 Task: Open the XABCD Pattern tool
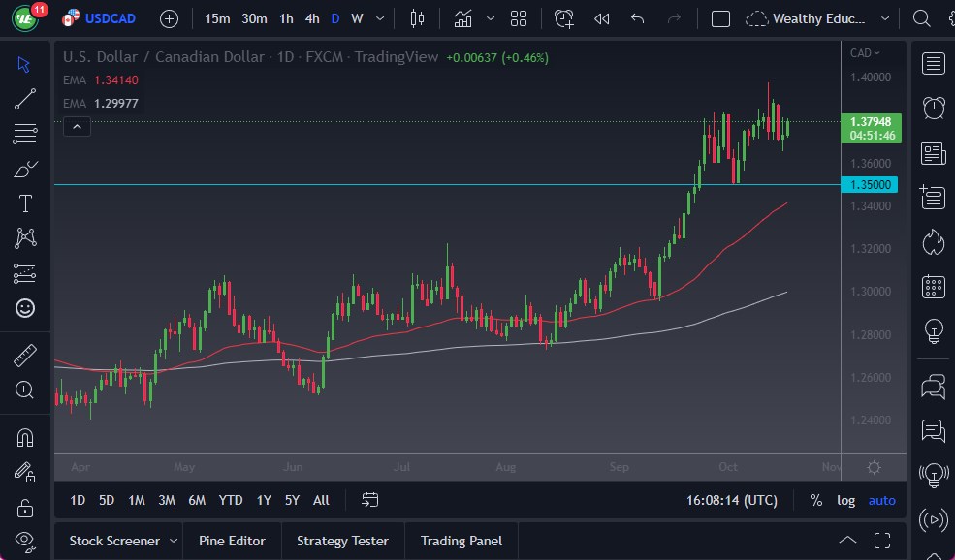(x=25, y=238)
